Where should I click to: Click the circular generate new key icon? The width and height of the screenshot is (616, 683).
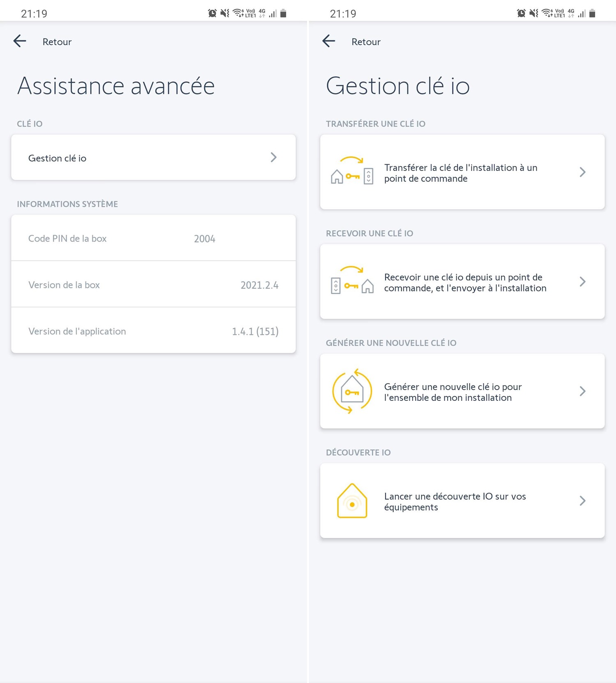352,391
